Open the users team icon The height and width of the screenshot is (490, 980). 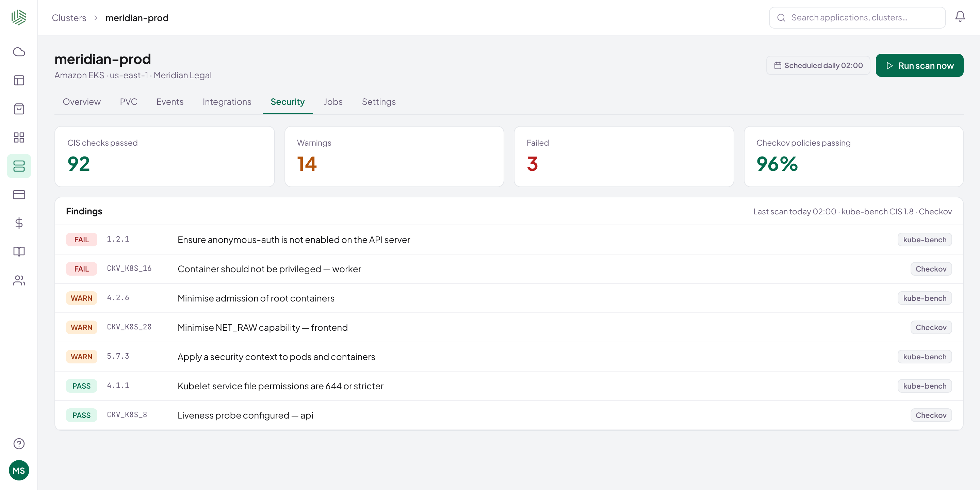coord(19,280)
